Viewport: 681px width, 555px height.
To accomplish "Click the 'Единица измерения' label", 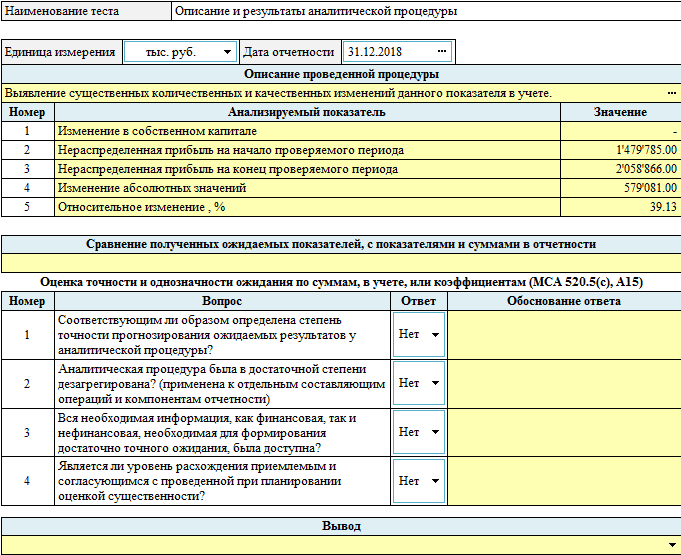I will point(60,52).
